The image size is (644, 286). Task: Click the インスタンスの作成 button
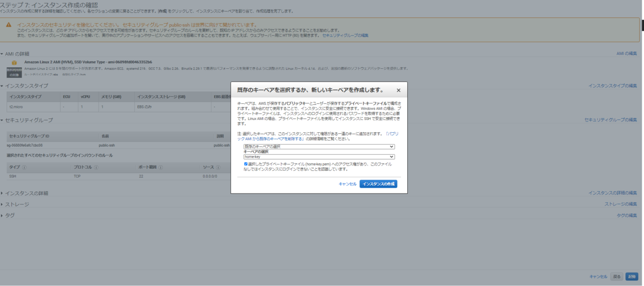[x=378, y=184]
